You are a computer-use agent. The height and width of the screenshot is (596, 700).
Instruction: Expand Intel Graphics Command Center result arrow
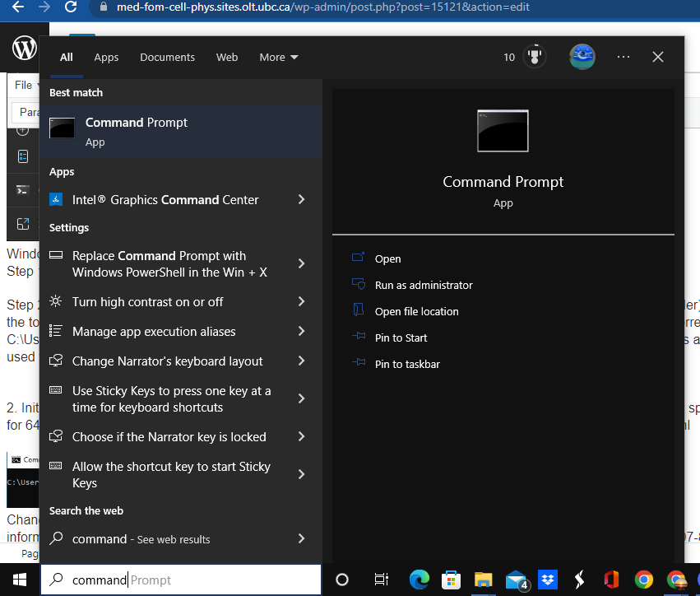tap(301, 200)
